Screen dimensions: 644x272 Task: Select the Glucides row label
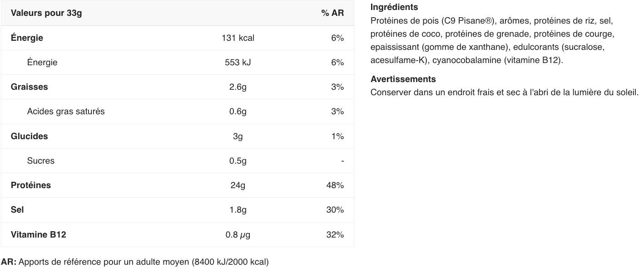[x=30, y=136]
